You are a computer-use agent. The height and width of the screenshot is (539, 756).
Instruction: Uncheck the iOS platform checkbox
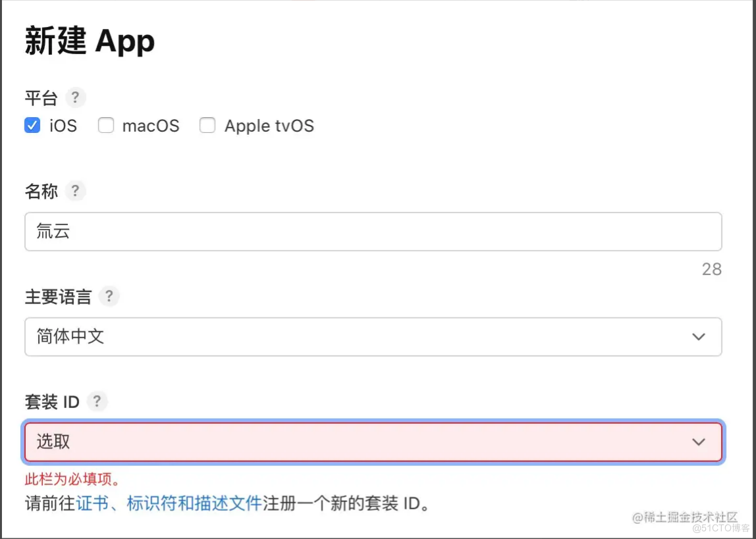coord(32,126)
